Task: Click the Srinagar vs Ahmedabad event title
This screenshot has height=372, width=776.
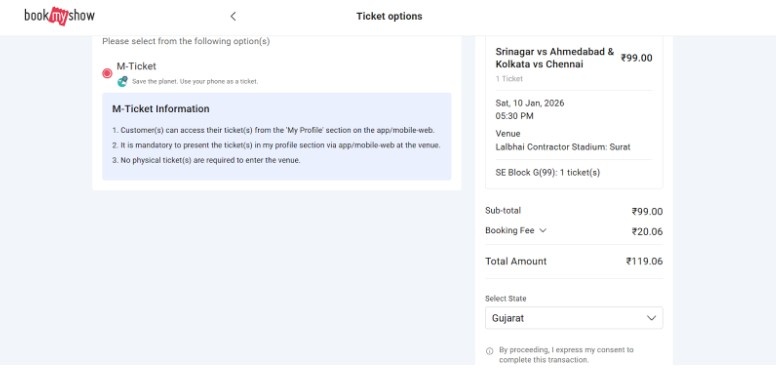Action: 555,58
